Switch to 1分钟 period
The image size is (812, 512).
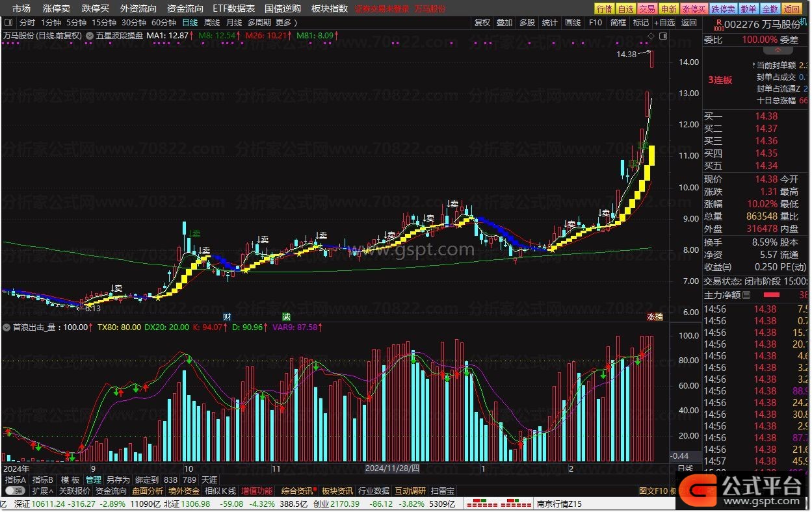51,22
